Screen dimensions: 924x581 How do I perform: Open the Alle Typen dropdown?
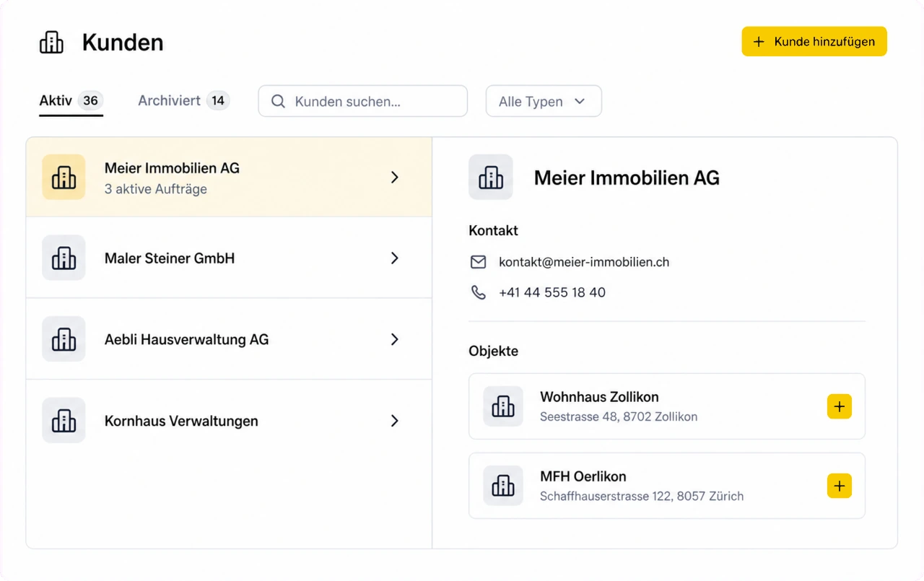point(544,101)
